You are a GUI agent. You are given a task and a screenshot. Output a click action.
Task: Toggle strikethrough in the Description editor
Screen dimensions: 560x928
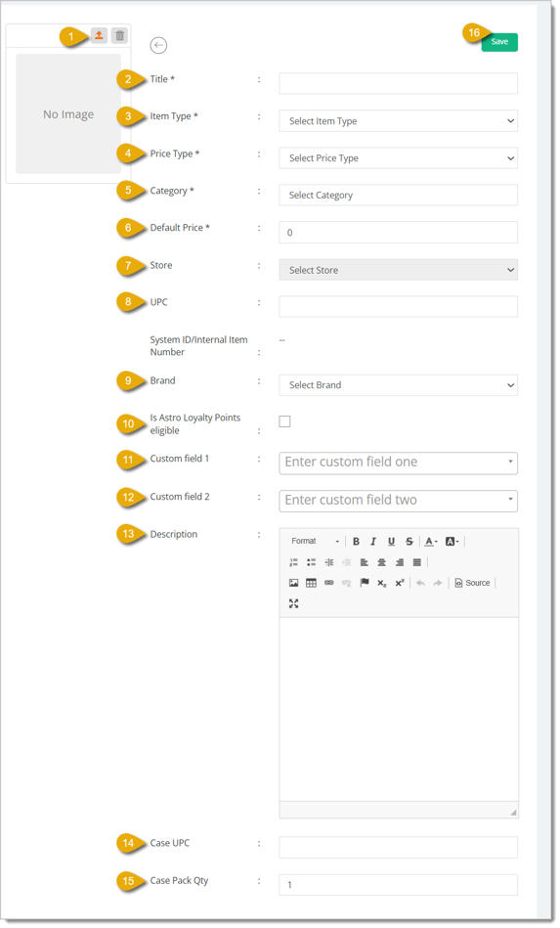pos(409,542)
